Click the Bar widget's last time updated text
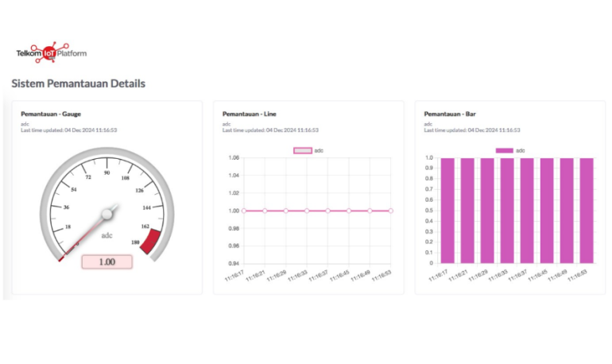This screenshot has width=612, height=364. point(472,130)
